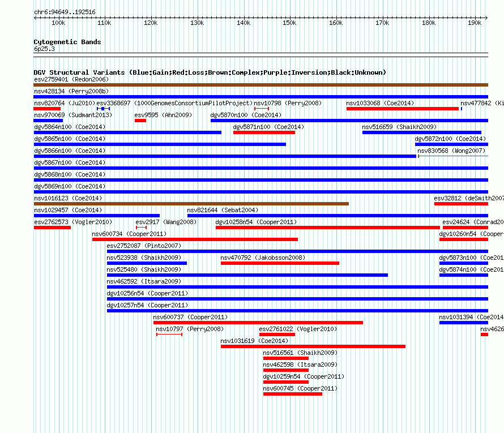The width and height of the screenshot is (504, 433).
Task: Click the red interval glyph under nsv10797
Action: (x=169, y=335)
